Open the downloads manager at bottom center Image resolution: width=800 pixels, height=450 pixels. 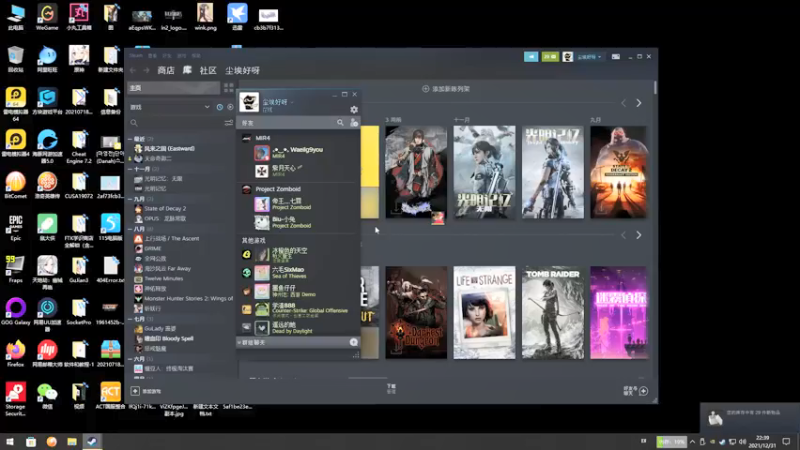391,389
